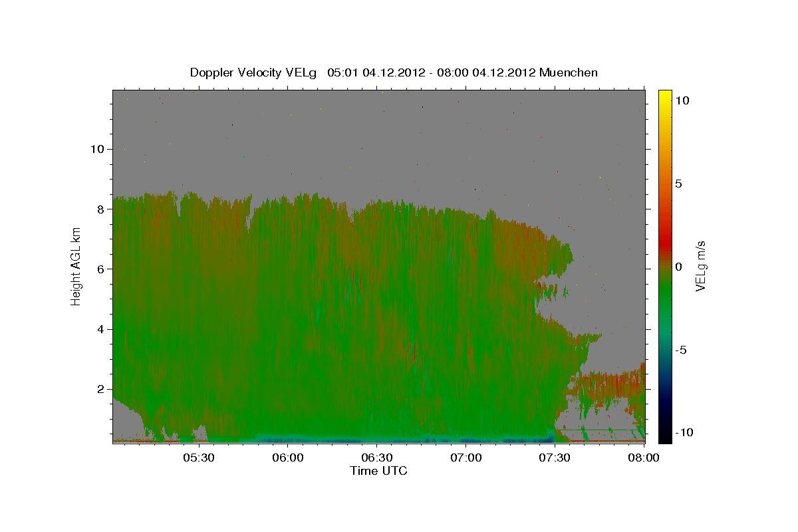The height and width of the screenshot is (532, 798).
Task: Click the Doppler Velocity VELg plot title
Action: (x=394, y=72)
